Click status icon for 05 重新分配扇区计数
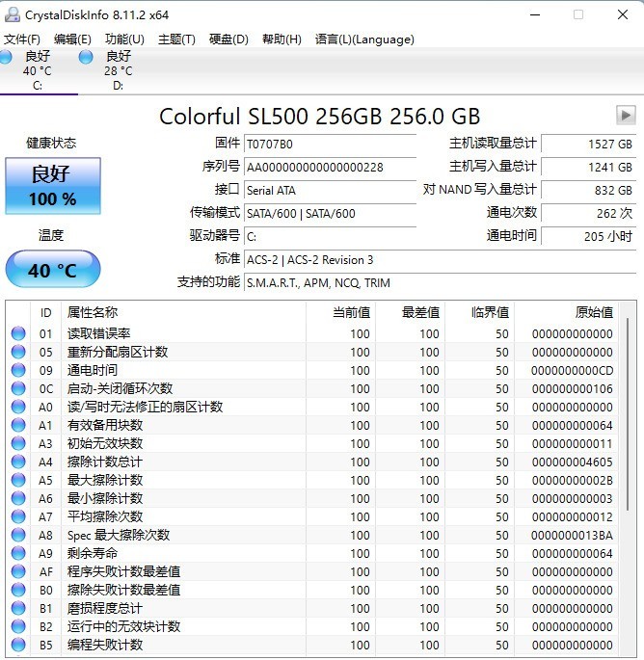Image resolution: width=644 pixels, height=660 pixels. 18,352
